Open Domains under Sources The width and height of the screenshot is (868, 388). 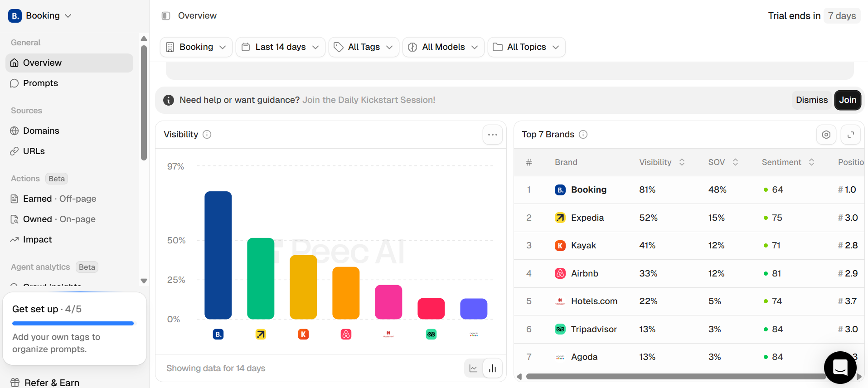point(41,131)
